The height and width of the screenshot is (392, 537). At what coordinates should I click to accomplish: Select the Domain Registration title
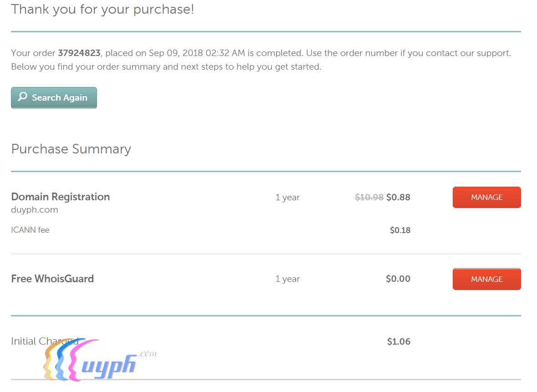(x=61, y=197)
